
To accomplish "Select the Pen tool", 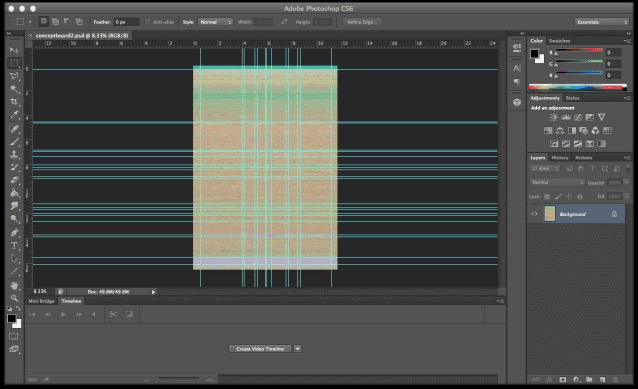I will [x=14, y=232].
